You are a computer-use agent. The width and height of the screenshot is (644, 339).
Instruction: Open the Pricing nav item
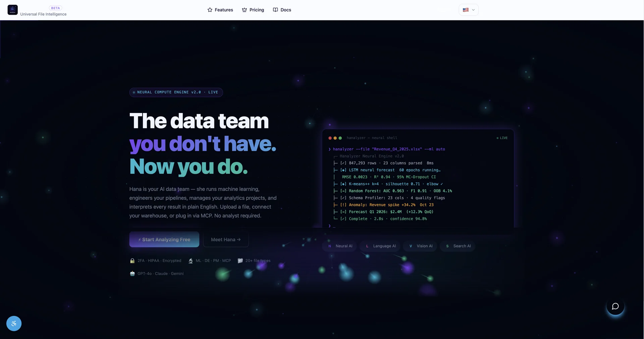point(253,10)
